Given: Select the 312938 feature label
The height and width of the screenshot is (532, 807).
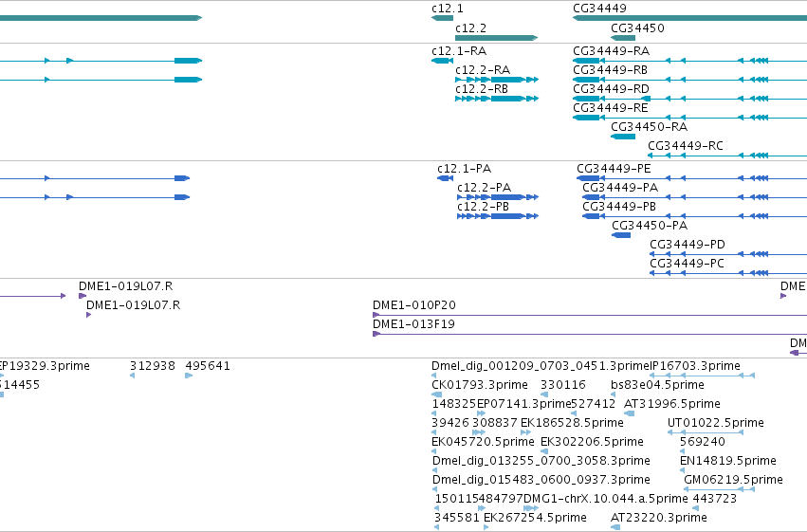Looking at the screenshot, I should point(153,366).
